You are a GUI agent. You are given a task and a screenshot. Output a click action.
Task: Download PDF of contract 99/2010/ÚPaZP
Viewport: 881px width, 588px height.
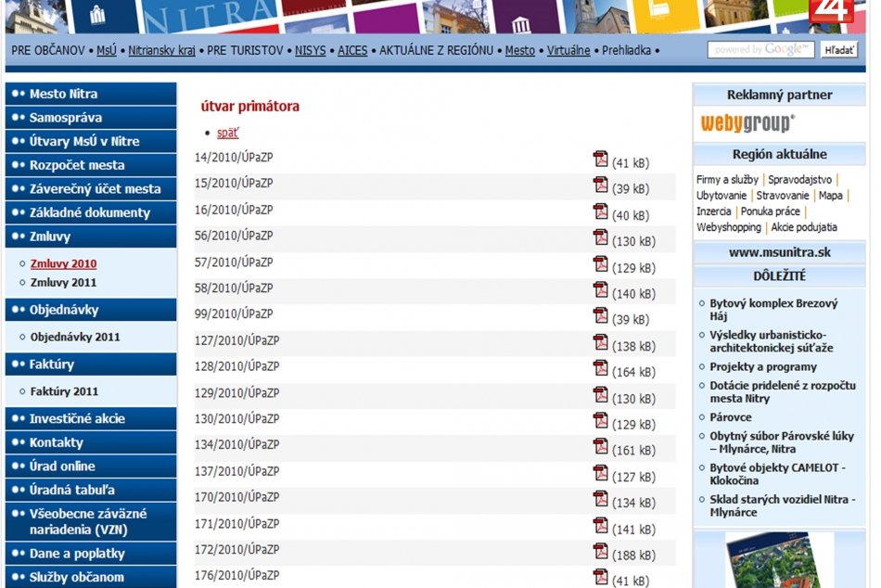[600, 316]
